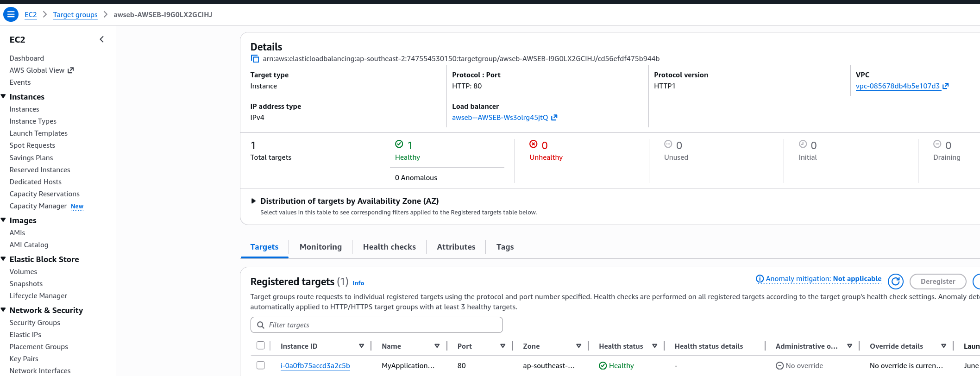Open Dedicated Hosts in sidebar

tap(35, 182)
